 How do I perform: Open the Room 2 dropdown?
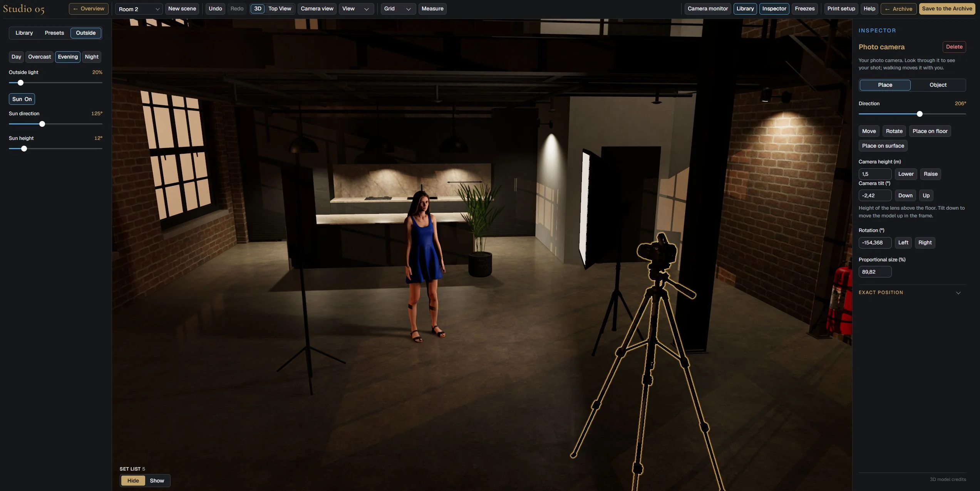pos(139,9)
